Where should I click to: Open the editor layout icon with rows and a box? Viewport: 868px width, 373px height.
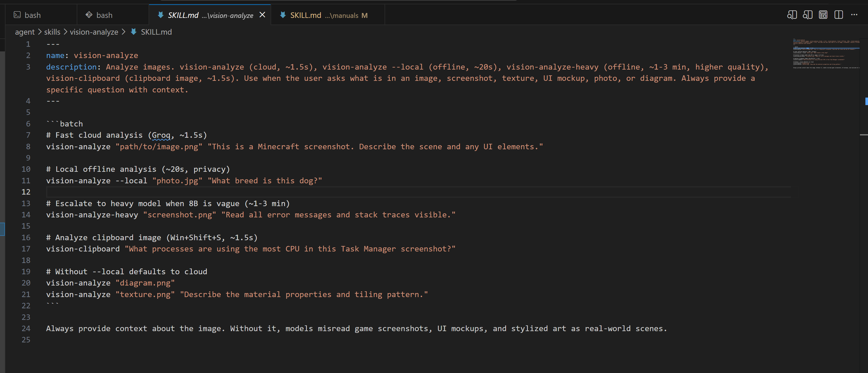pyautogui.click(x=823, y=15)
